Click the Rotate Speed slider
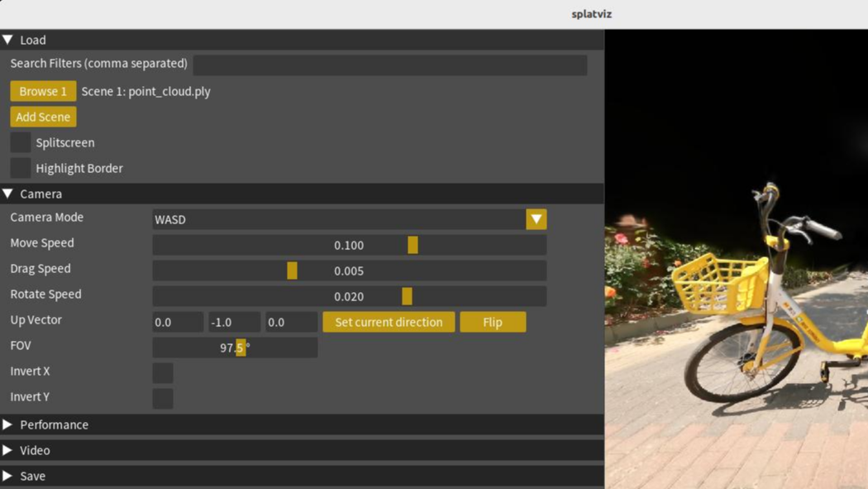Screen dimensions: 868x489 pos(350,296)
